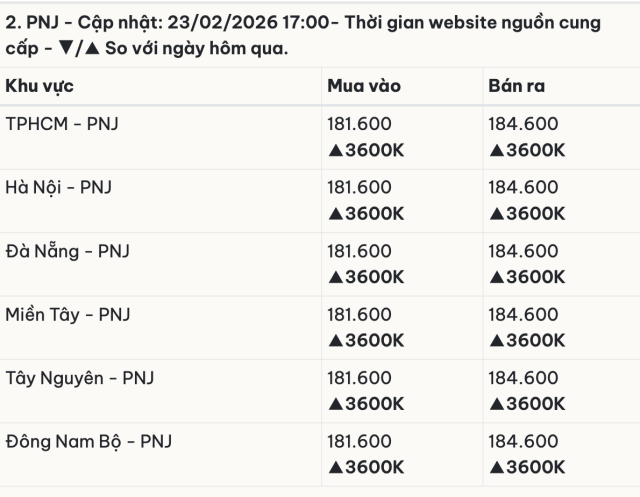
Task: Click Đà Nẵng buy price 181.600
Action: click(x=359, y=251)
